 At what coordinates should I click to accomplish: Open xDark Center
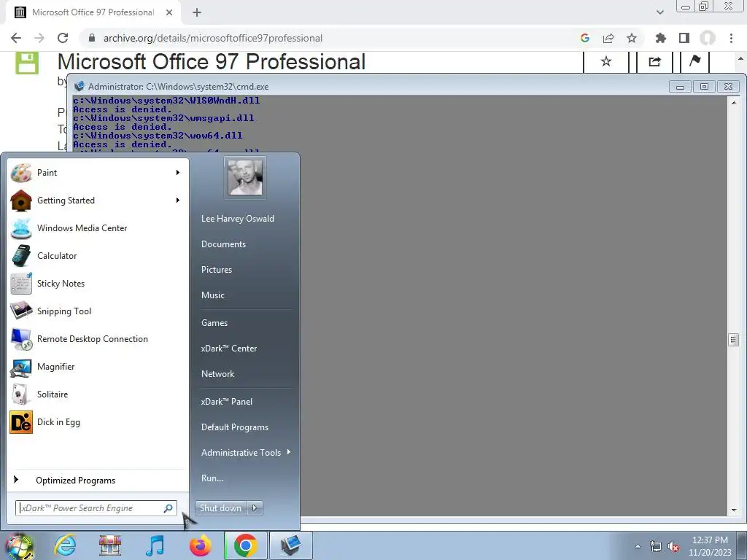(x=228, y=349)
